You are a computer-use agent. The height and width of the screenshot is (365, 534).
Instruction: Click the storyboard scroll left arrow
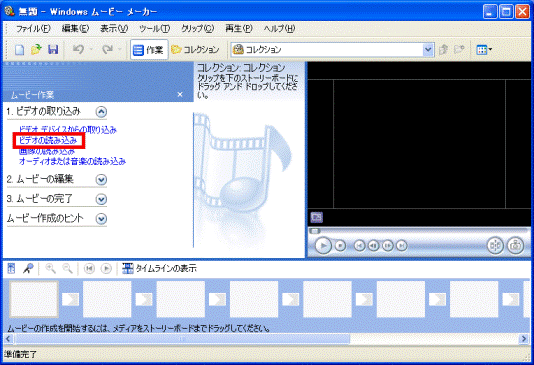[x=8, y=339]
